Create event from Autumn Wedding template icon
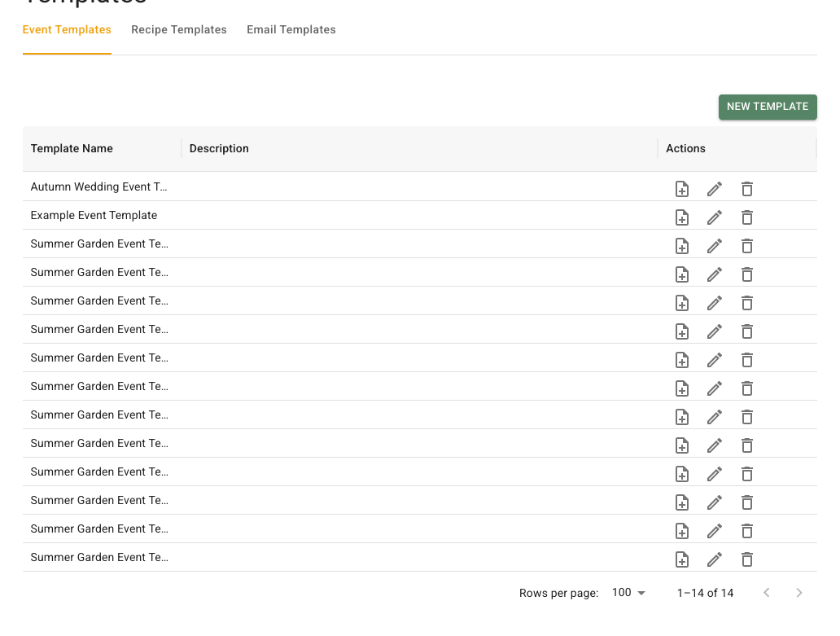 pyautogui.click(x=681, y=189)
